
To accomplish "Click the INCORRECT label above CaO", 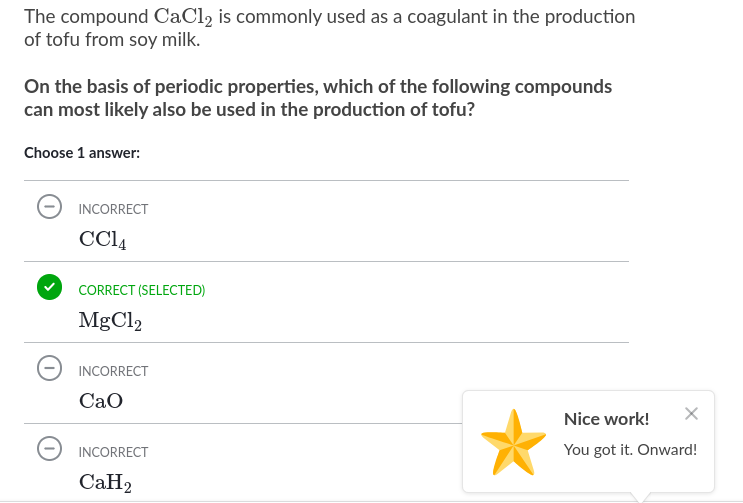I will pyautogui.click(x=113, y=371).
